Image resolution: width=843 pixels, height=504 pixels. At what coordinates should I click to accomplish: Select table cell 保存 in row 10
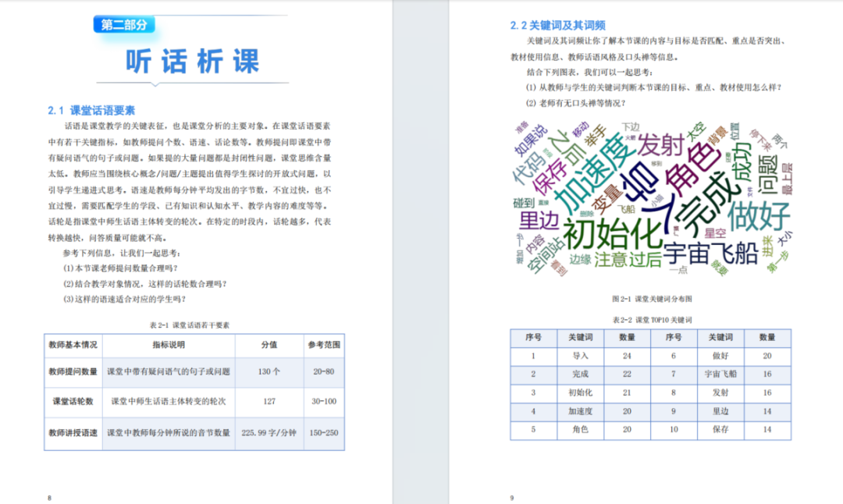pyautogui.click(x=720, y=429)
